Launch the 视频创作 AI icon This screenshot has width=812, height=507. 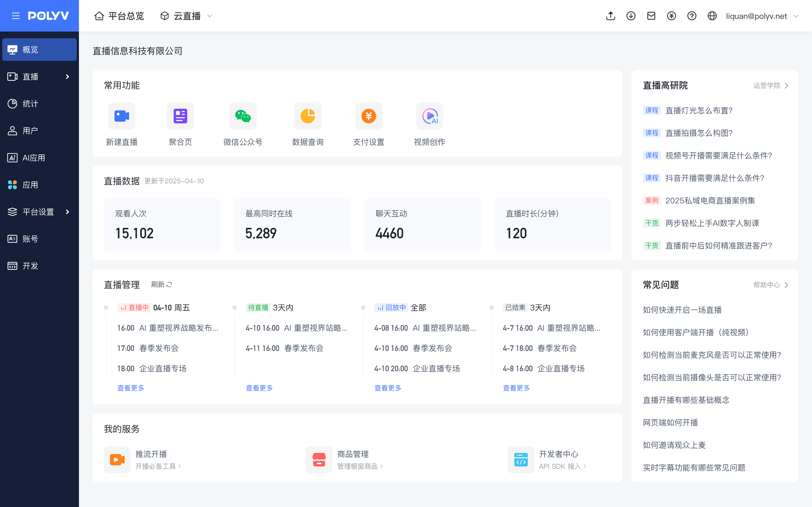(429, 116)
